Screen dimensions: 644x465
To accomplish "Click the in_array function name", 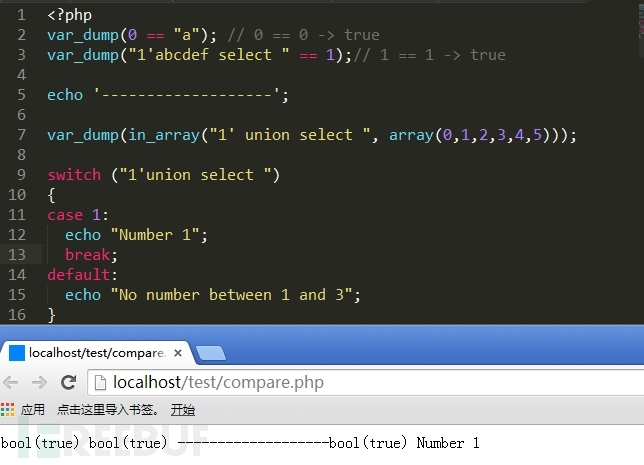I will tap(164, 135).
